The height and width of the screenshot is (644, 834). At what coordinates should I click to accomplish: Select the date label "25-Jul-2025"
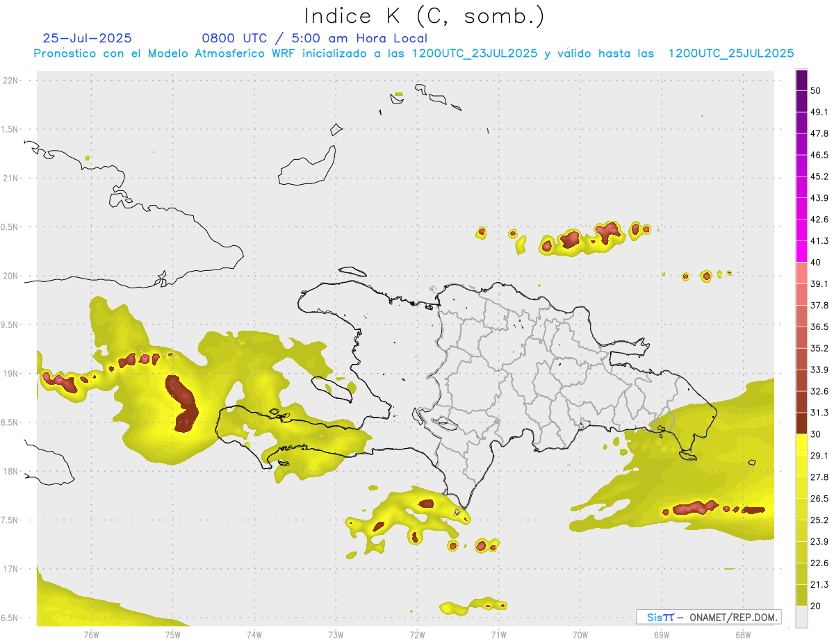click(88, 38)
